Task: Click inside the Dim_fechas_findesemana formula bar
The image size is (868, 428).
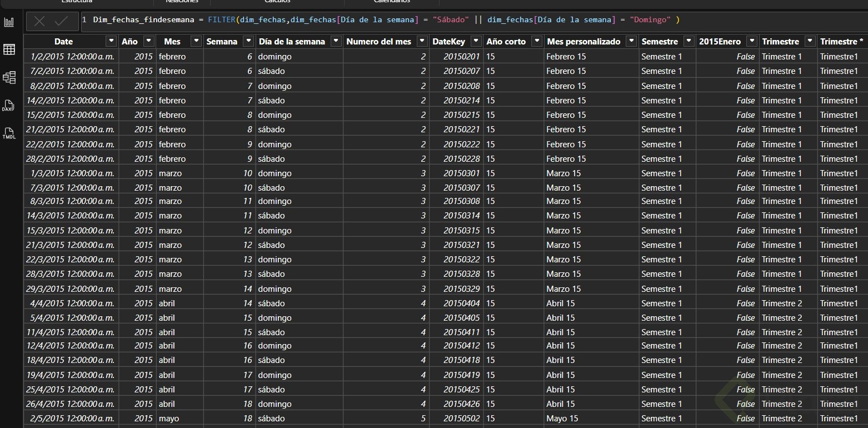Action: pyautogui.click(x=474, y=21)
